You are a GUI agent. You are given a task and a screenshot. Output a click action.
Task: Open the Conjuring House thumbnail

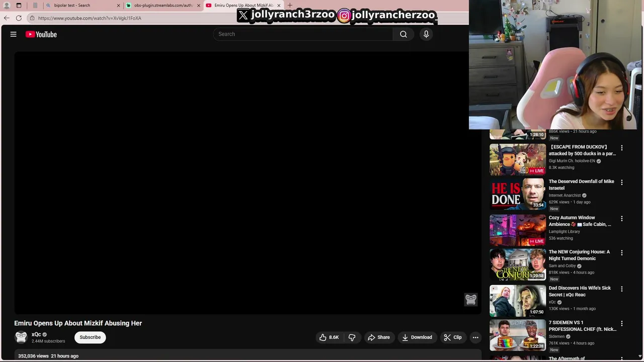[x=518, y=264]
